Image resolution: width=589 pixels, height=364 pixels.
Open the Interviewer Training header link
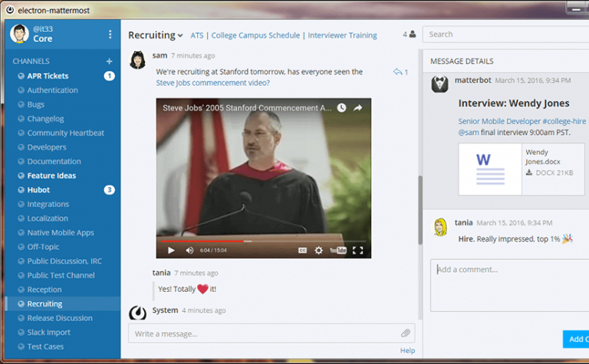(342, 35)
